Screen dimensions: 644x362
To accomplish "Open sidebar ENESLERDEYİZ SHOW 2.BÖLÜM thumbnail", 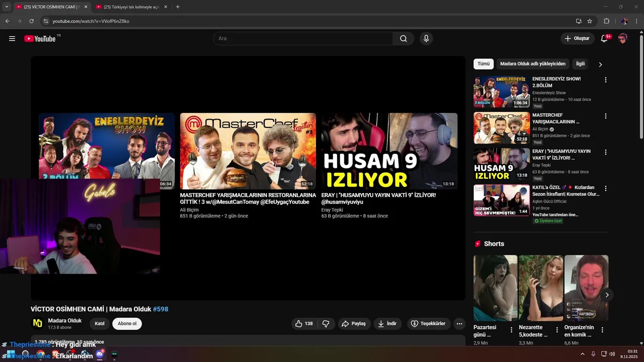I will tap(502, 92).
